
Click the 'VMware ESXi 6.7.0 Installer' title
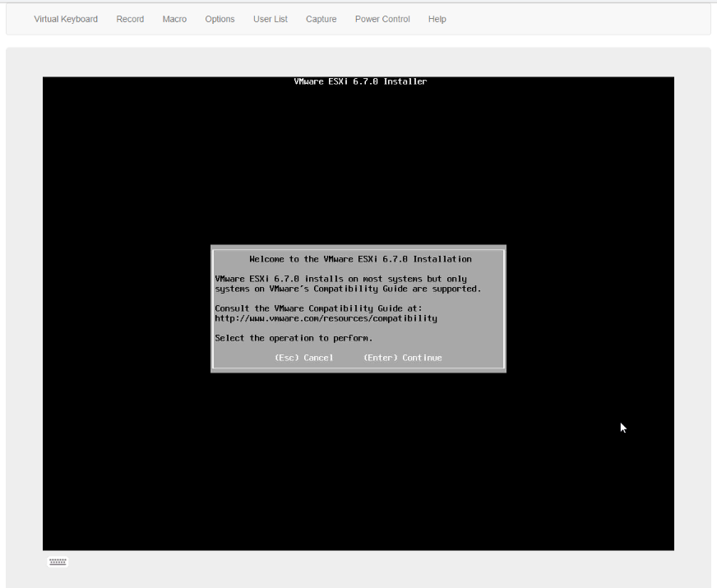click(360, 81)
